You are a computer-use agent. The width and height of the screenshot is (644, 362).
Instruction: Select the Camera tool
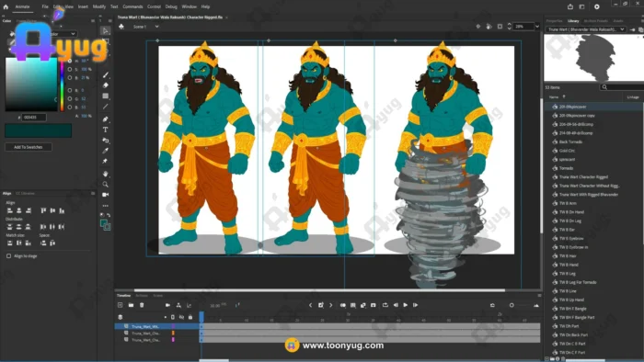tap(106, 195)
